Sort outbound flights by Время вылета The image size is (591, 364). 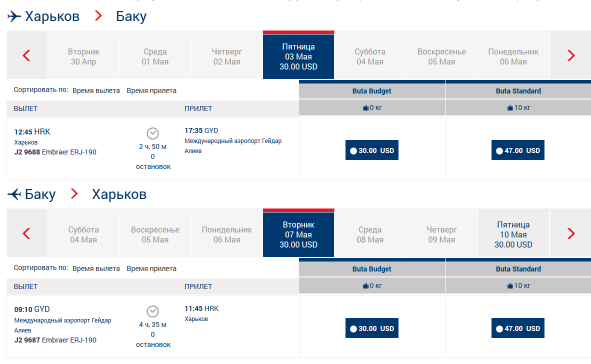coord(96,90)
